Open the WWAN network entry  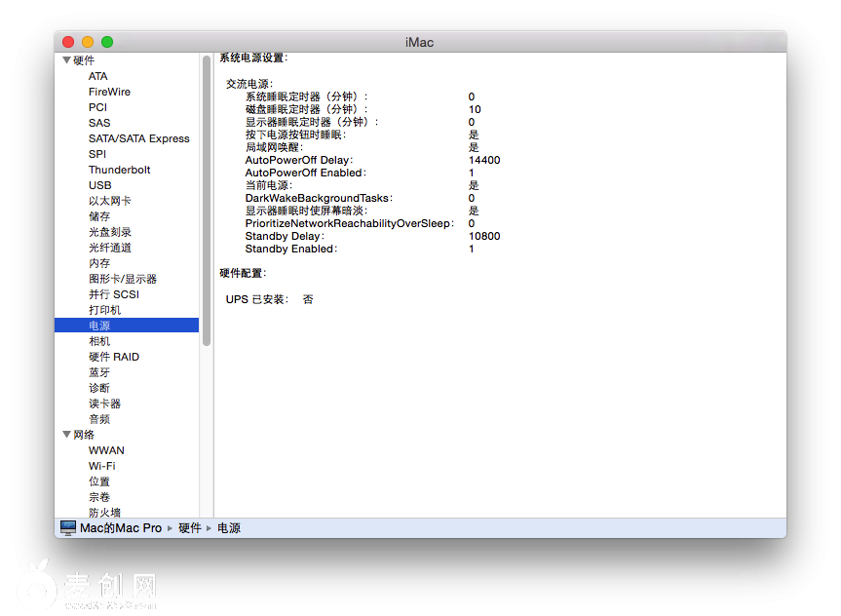[x=106, y=450]
